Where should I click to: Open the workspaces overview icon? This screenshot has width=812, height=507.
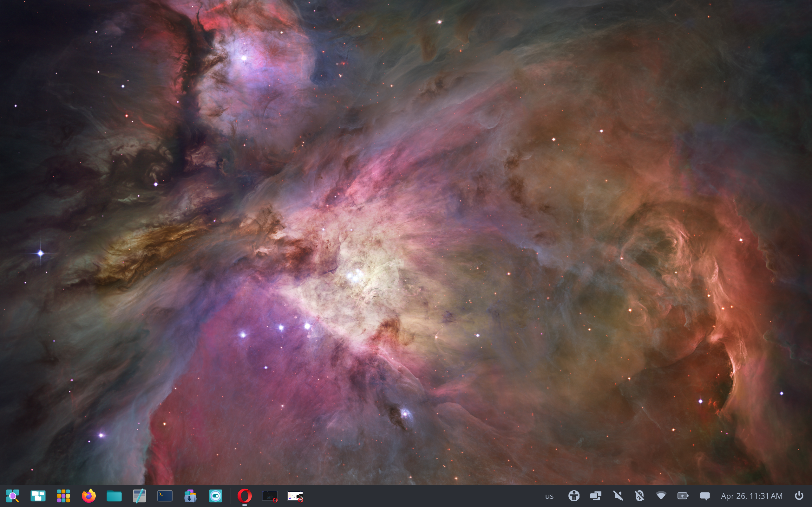38,496
